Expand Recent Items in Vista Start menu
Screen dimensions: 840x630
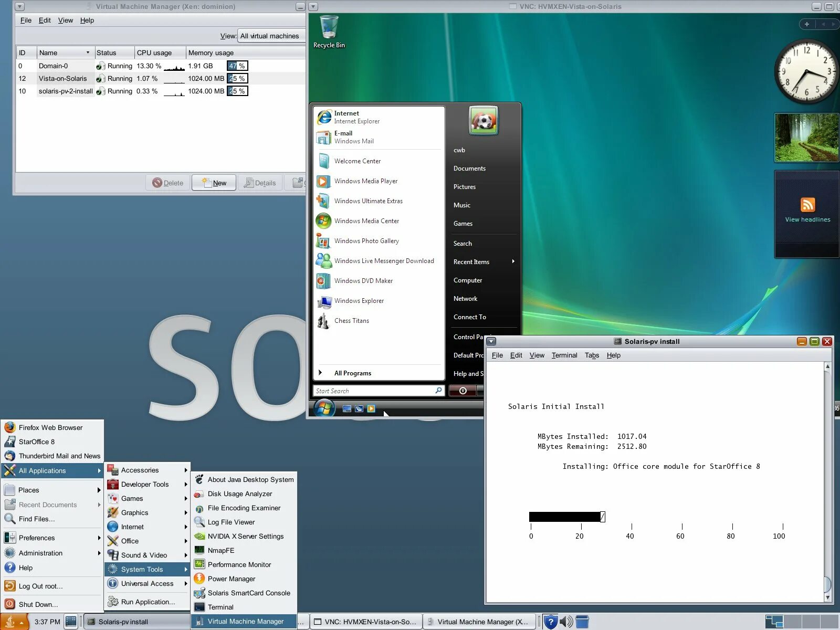point(484,261)
